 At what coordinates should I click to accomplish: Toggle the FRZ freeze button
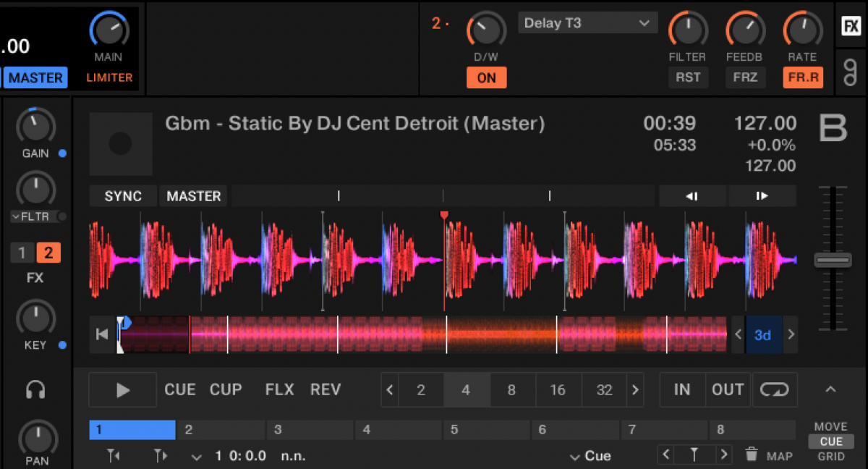pyautogui.click(x=745, y=77)
